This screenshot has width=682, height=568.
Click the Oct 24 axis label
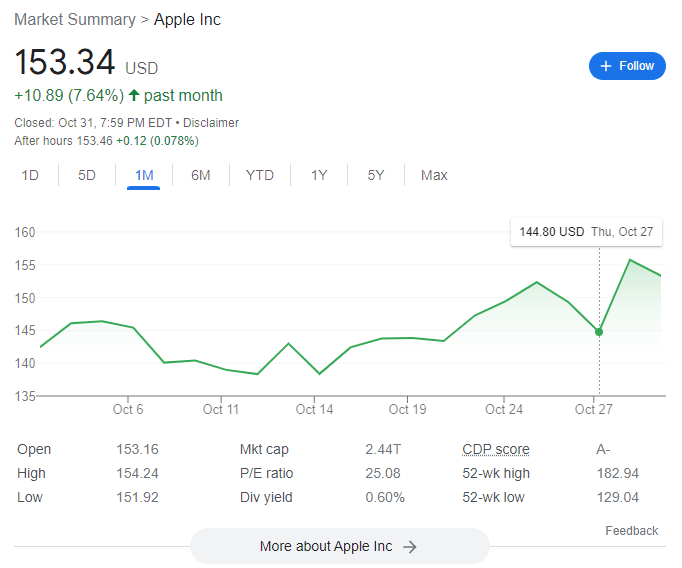coord(504,409)
